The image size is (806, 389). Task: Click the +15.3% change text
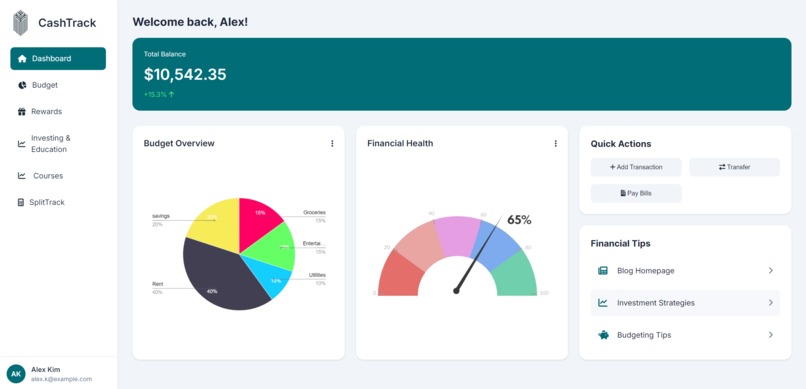coord(155,95)
